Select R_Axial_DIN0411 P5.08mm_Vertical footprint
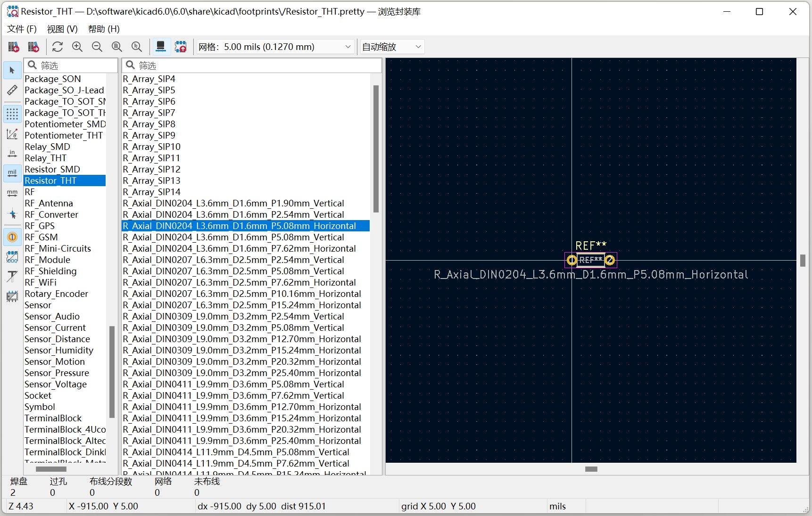Screen dimensions: 812x516 click(x=246, y=384)
